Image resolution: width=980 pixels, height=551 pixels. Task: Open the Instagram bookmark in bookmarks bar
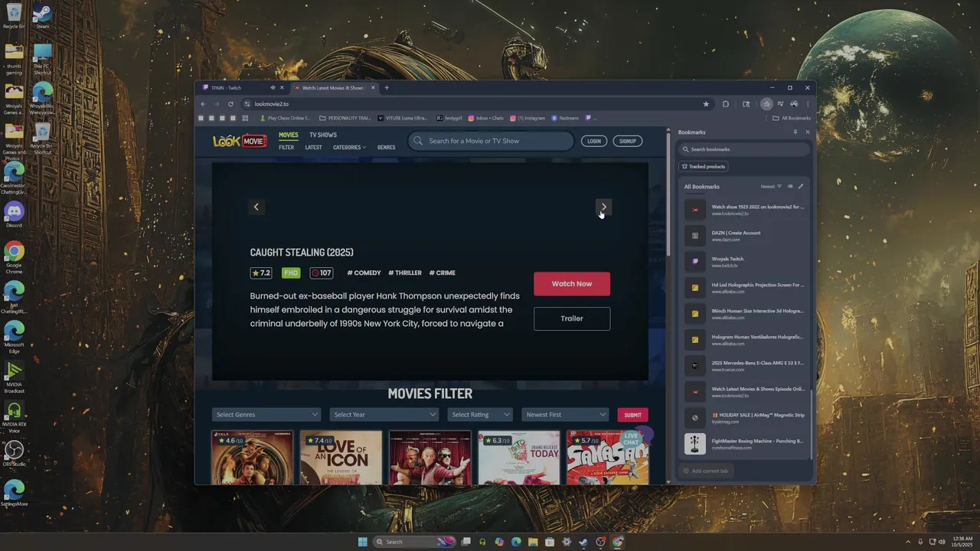528,118
